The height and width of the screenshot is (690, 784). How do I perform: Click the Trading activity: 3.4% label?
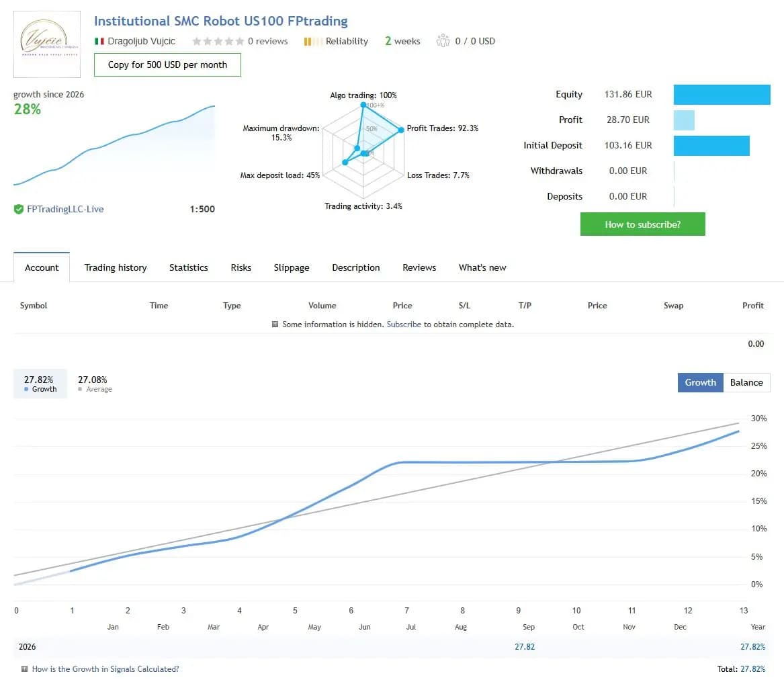(x=363, y=206)
